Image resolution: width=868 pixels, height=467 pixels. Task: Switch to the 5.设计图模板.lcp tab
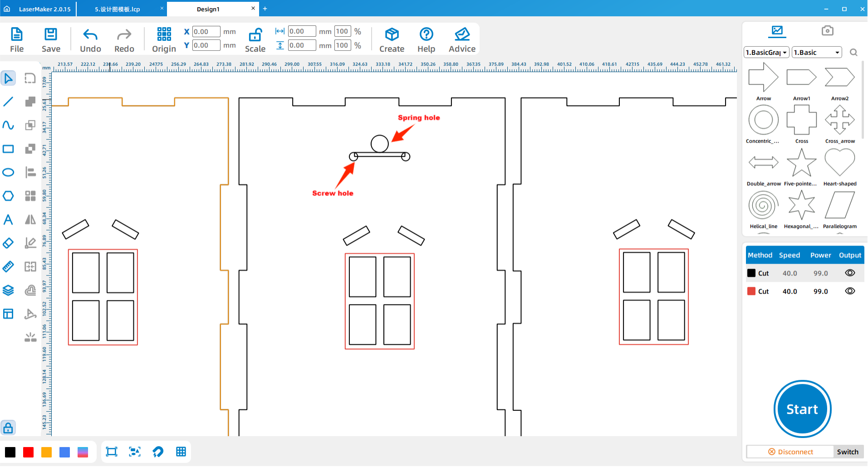click(117, 9)
